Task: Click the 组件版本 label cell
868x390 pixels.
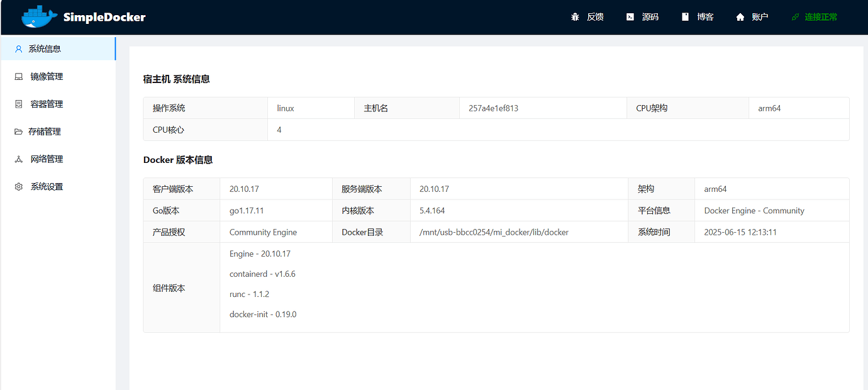Action: [182, 287]
